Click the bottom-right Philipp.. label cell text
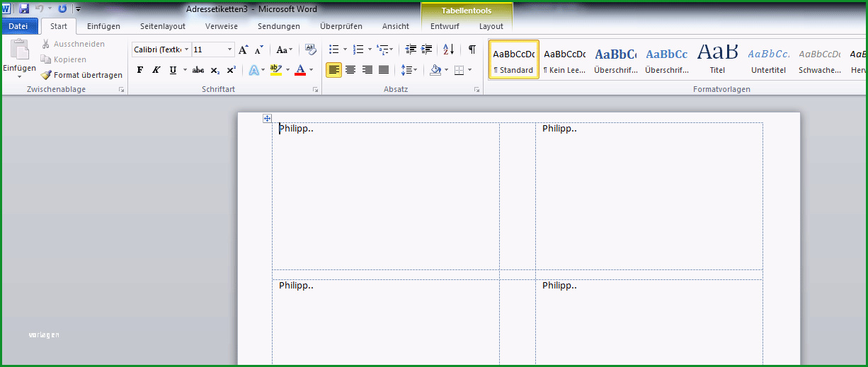 pyautogui.click(x=559, y=285)
